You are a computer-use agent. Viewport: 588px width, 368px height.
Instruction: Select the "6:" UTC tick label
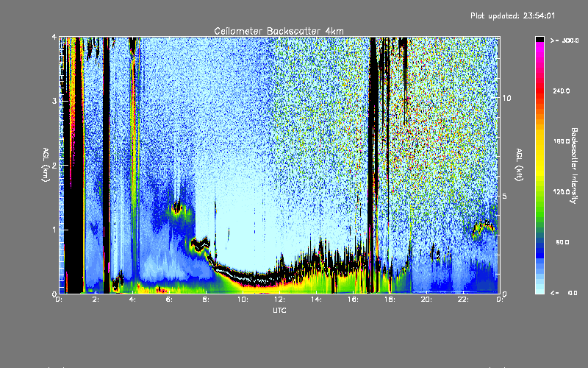click(170, 300)
